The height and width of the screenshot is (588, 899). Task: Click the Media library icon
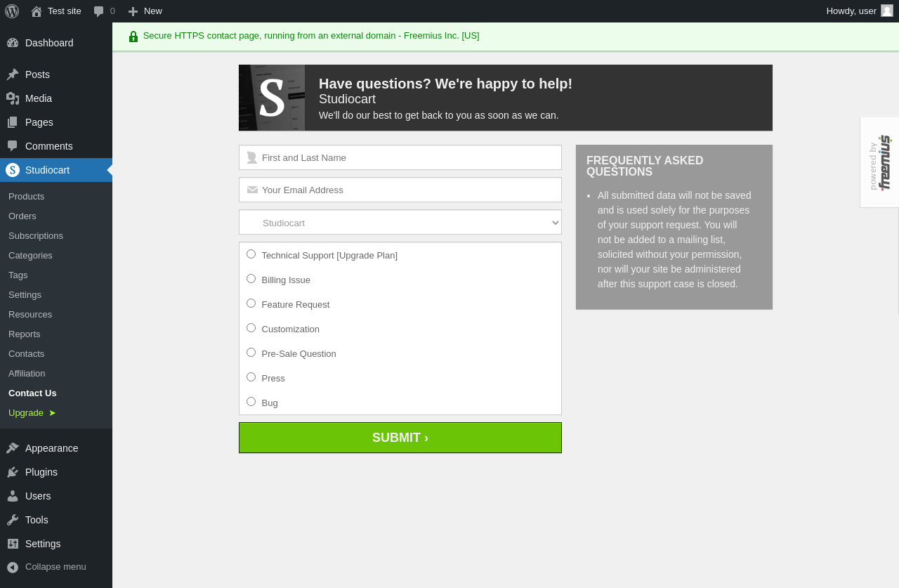13,98
